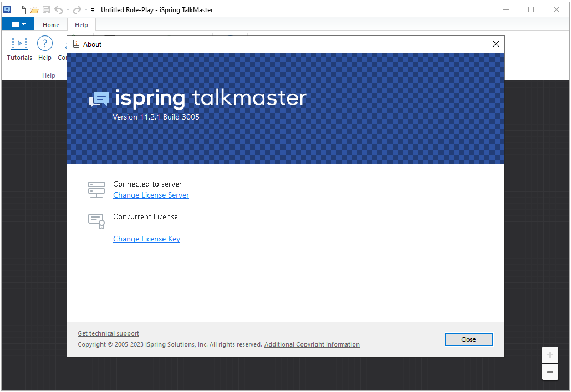The height and width of the screenshot is (392, 571).
Task: Open the blue File menu button
Action: [18, 24]
